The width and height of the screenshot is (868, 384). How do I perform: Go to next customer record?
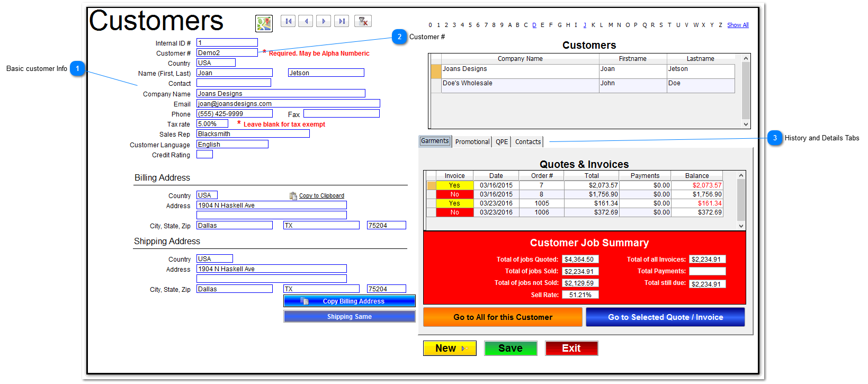pyautogui.click(x=324, y=21)
